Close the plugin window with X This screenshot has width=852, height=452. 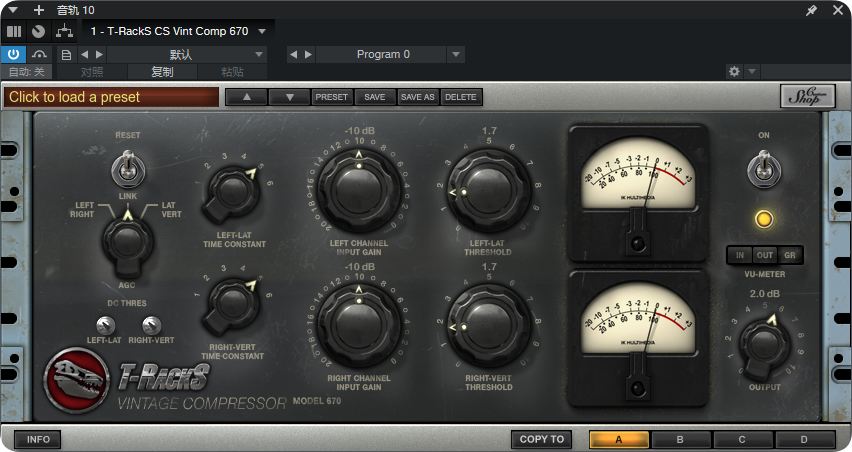(x=838, y=10)
